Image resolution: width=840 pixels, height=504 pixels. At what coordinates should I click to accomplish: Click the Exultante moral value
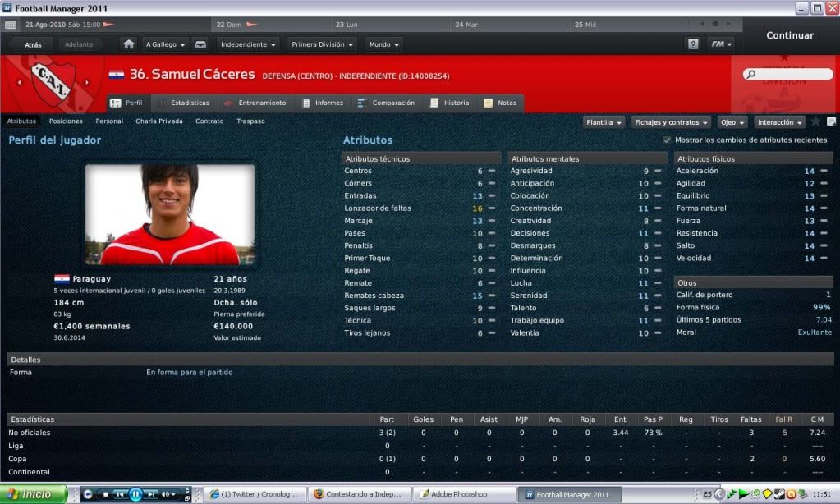[x=815, y=332]
